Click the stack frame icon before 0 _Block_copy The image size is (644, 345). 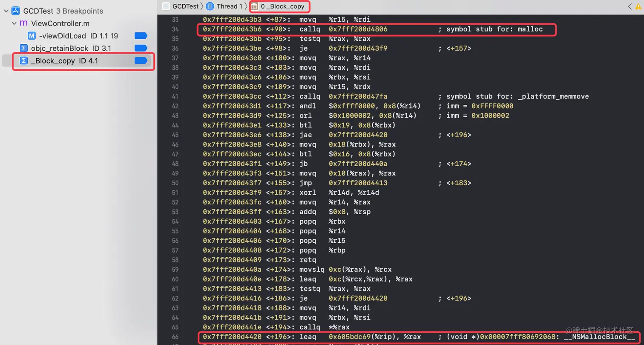pyautogui.click(x=254, y=6)
